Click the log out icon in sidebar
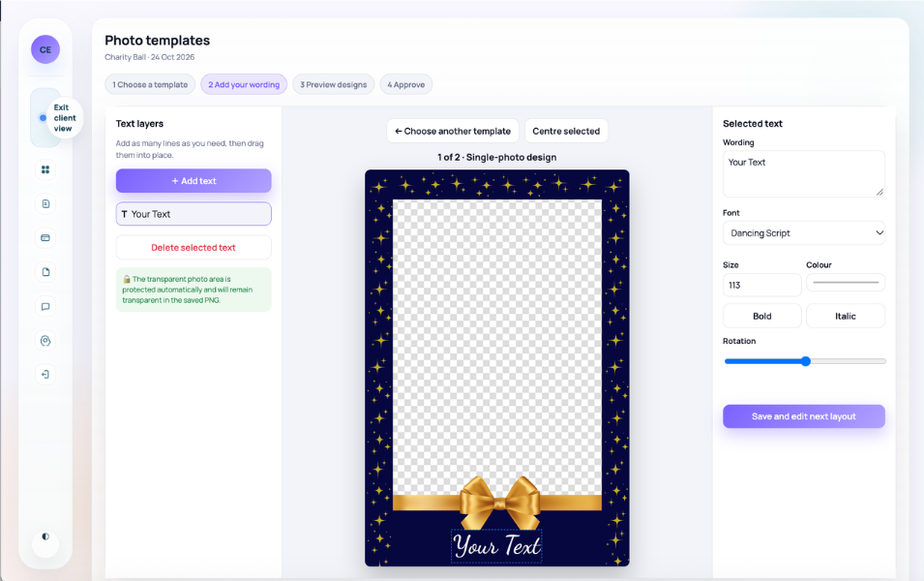Viewport: 924px width, 581px height. pyautogui.click(x=45, y=374)
